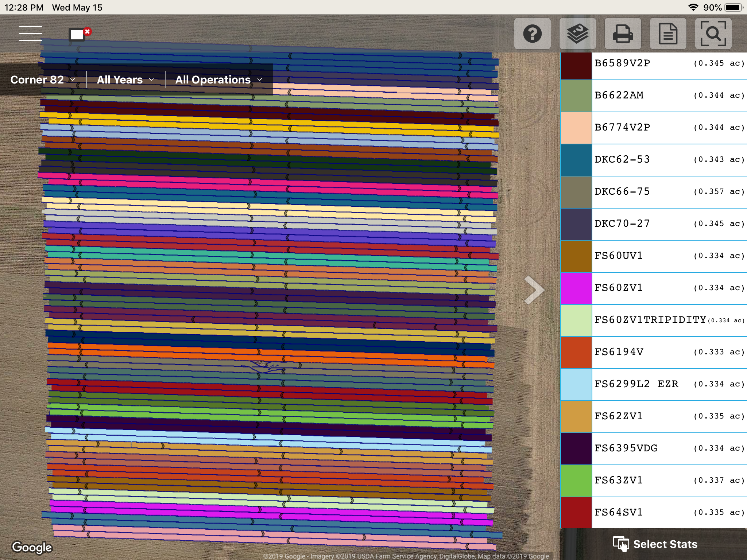Open the help question mark icon
747x560 pixels.
532,34
